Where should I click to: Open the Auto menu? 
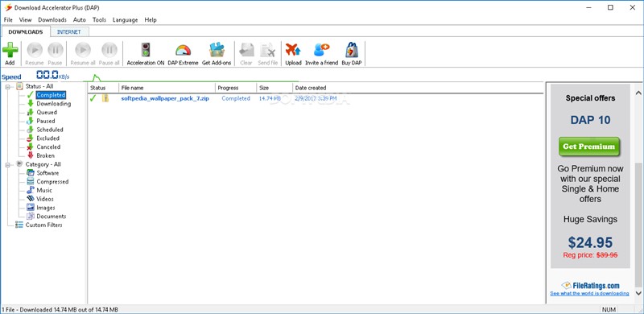click(x=79, y=20)
